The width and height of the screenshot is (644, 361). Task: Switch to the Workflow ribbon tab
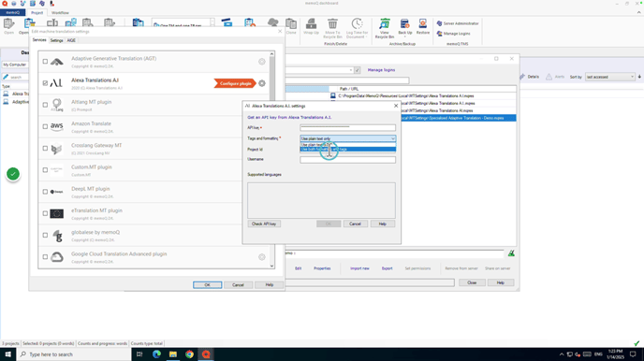[60, 13]
